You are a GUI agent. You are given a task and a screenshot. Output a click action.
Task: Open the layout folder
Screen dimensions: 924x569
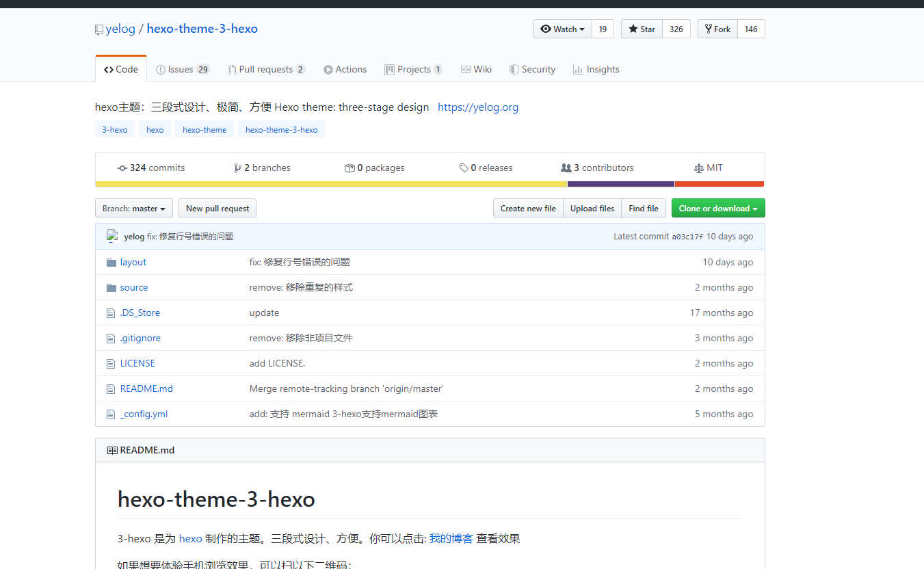point(133,263)
